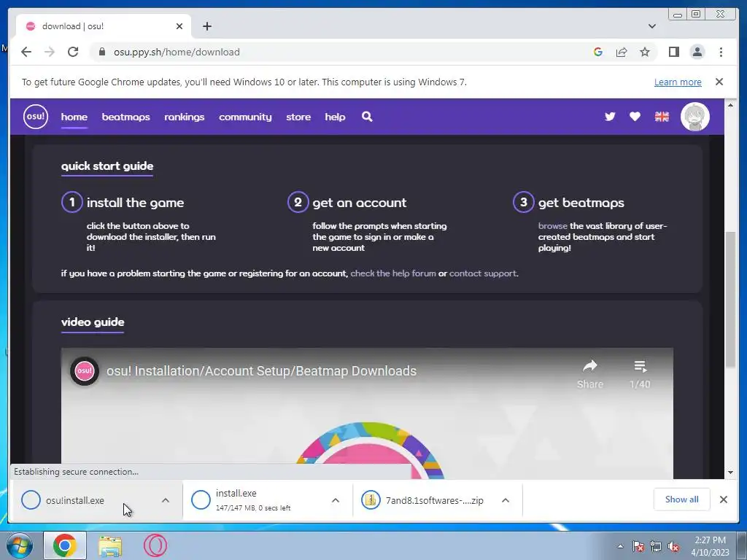Click the browser Back arrow
The image size is (747, 560).
26,52
